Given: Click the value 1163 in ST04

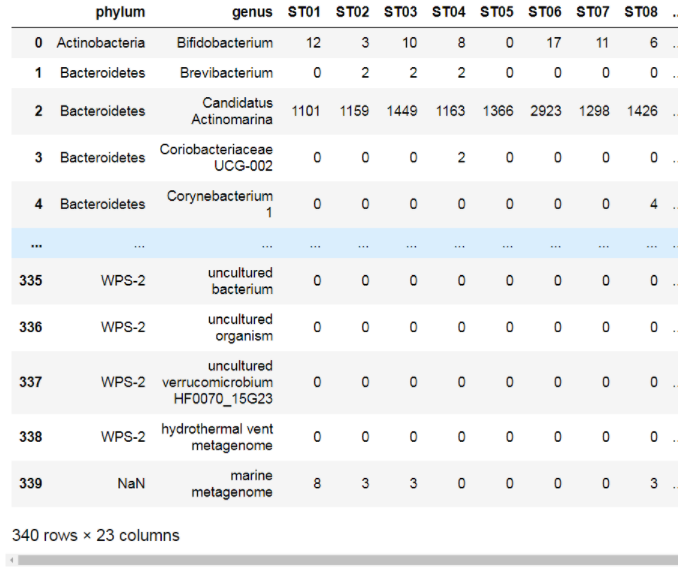Looking at the screenshot, I should click(x=450, y=111).
